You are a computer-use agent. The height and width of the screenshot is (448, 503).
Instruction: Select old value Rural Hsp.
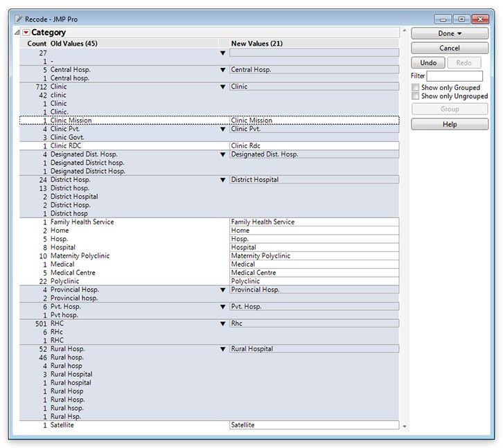coord(65,416)
